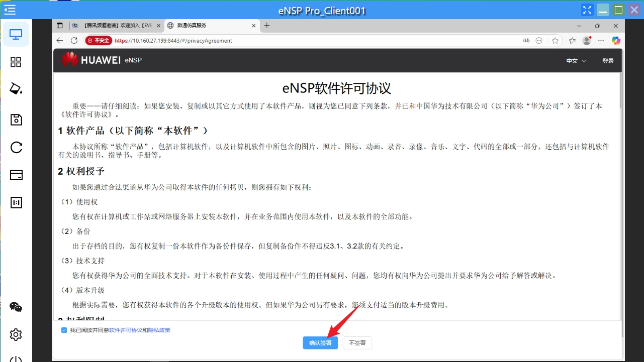Select the monitor icon in the left sidebar
Image resolution: width=644 pixels, height=362 pixels.
[16, 35]
